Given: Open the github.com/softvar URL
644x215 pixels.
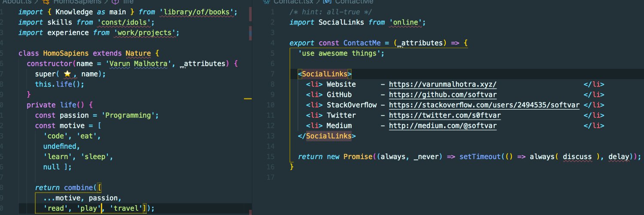Looking at the screenshot, I should click(443, 95).
